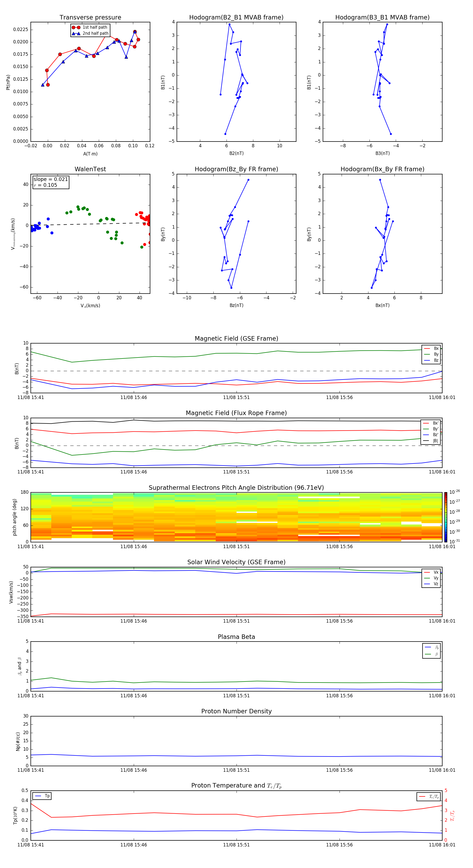Click 'Hodogram(B2_B1 MVAB frame)' title
This screenshot has height=868, width=473.
point(236,17)
